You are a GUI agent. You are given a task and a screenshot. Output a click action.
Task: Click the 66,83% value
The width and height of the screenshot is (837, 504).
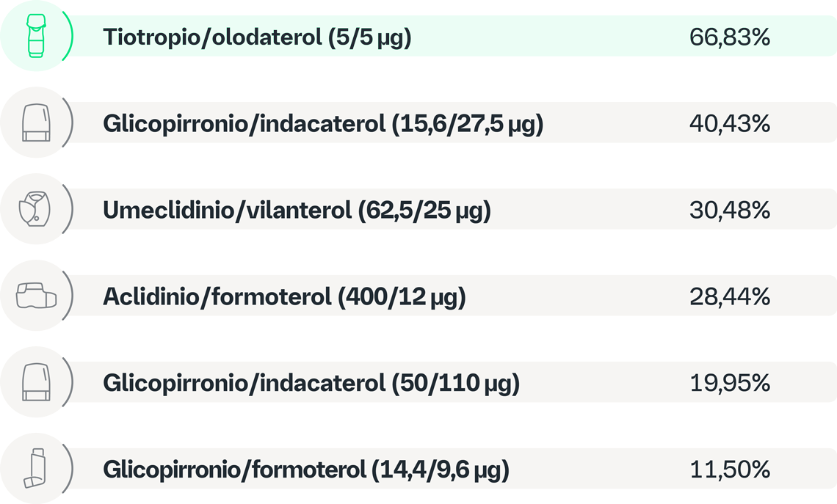pos(729,37)
